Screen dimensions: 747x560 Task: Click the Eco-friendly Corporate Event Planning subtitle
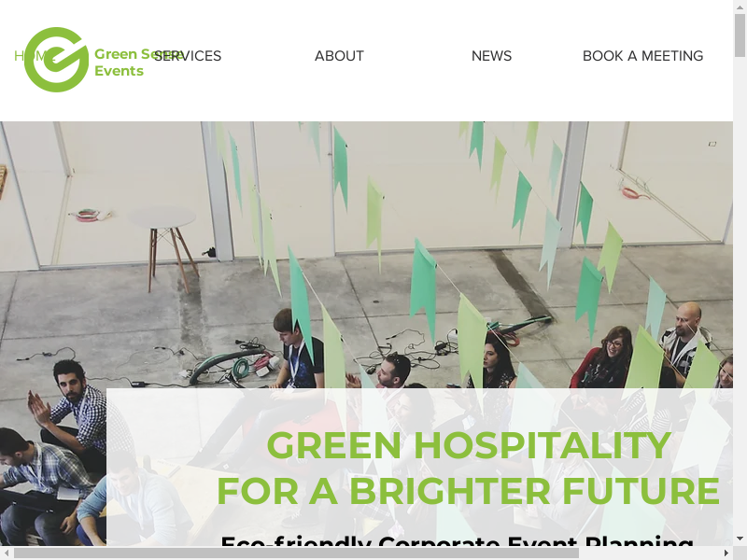point(457,540)
